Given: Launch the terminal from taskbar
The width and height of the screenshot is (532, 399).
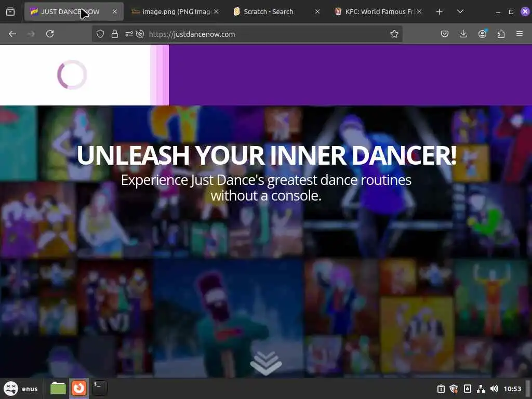Looking at the screenshot, I should click(x=99, y=388).
